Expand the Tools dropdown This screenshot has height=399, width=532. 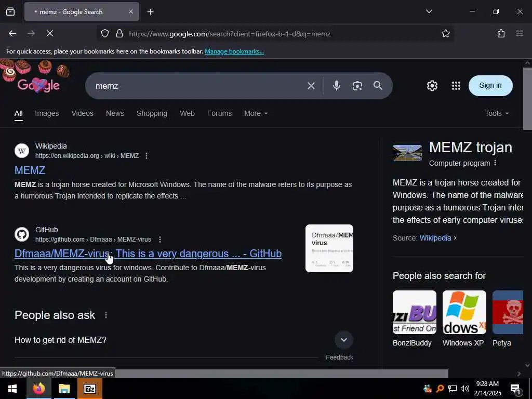pos(497,113)
